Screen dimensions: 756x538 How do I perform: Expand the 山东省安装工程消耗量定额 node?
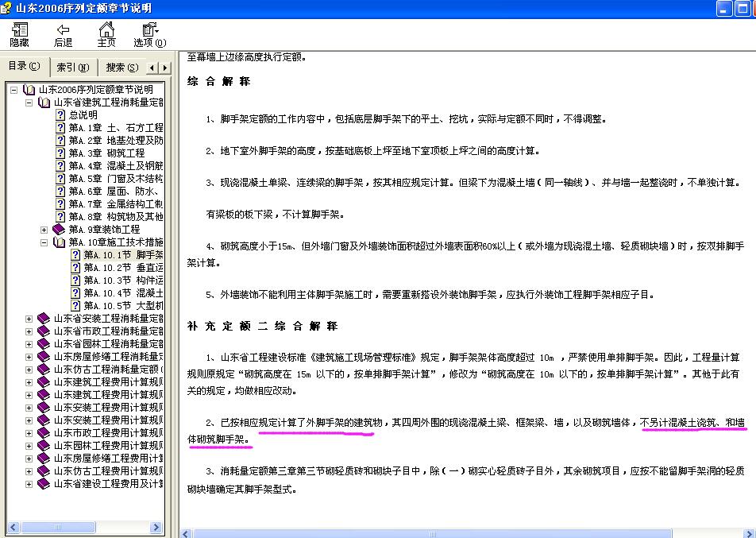29,319
